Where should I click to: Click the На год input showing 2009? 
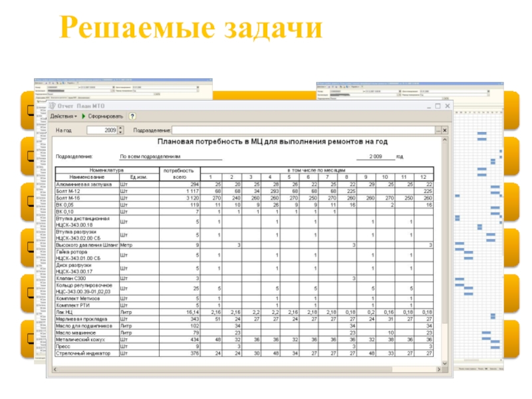[x=102, y=130]
